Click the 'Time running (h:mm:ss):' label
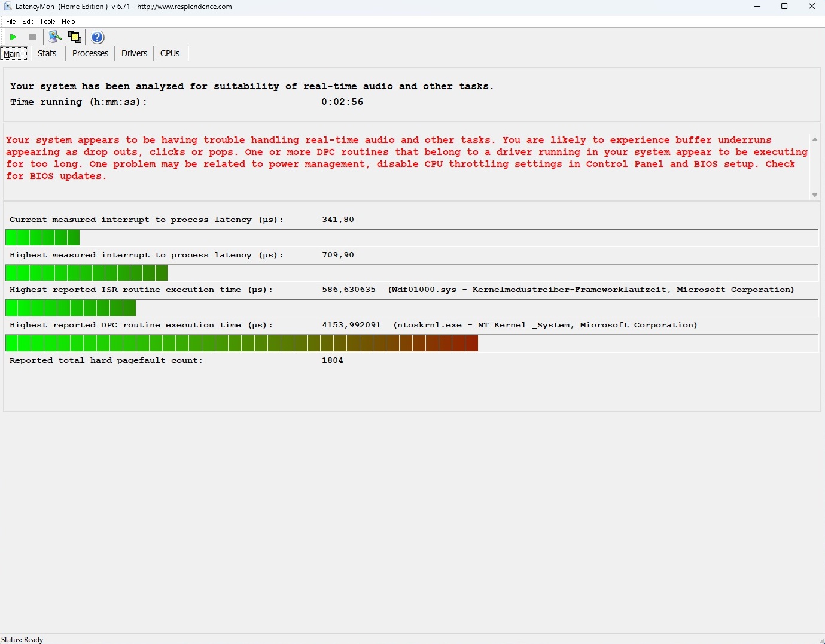Image resolution: width=825 pixels, height=644 pixels. pyautogui.click(x=78, y=102)
